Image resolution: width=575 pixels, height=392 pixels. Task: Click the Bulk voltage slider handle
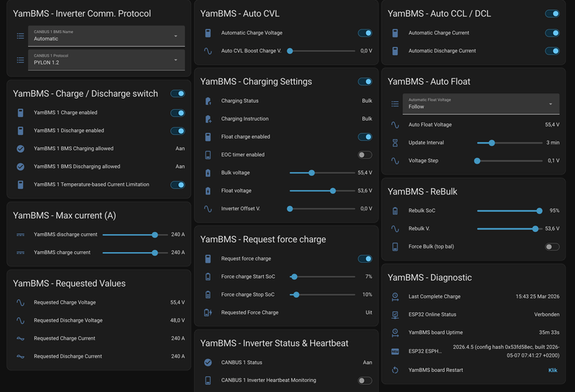pyautogui.click(x=311, y=173)
